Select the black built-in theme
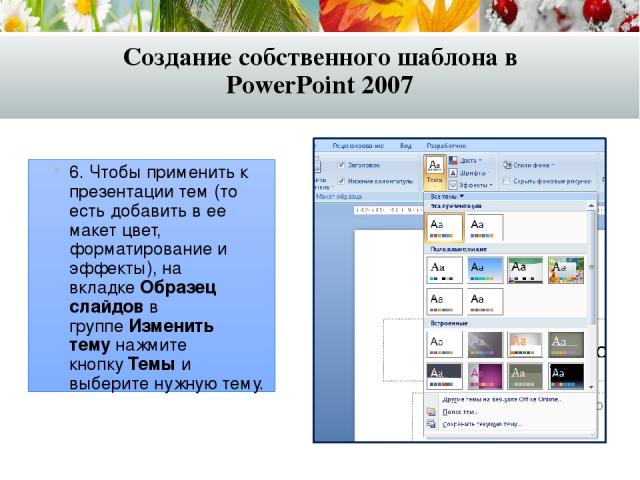 pos(566,376)
